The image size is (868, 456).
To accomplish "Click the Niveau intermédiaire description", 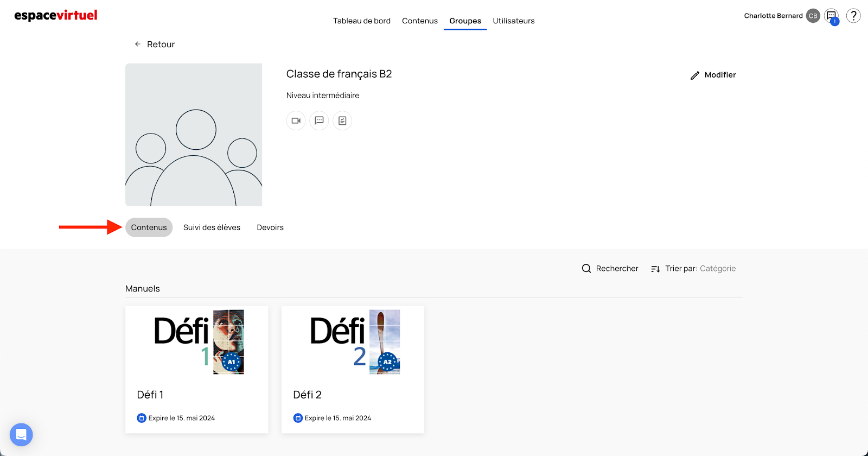I will (323, 96).
